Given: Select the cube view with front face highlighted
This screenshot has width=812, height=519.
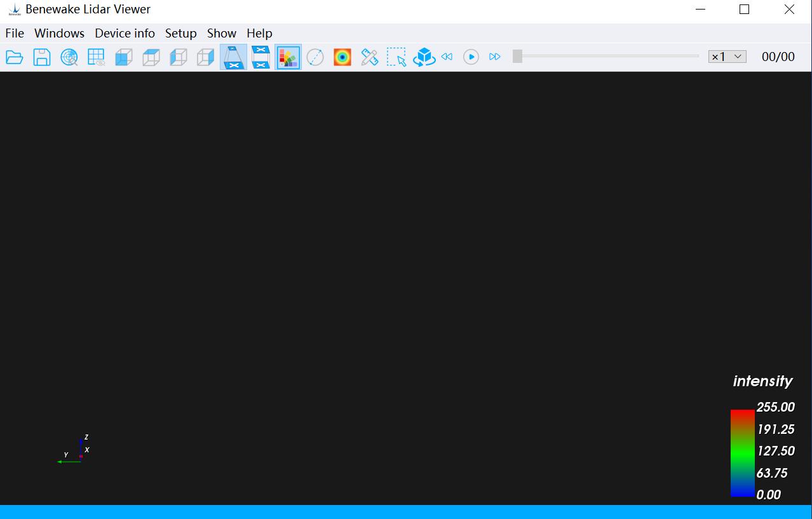Looking at the screenshot, I should 124,57.
